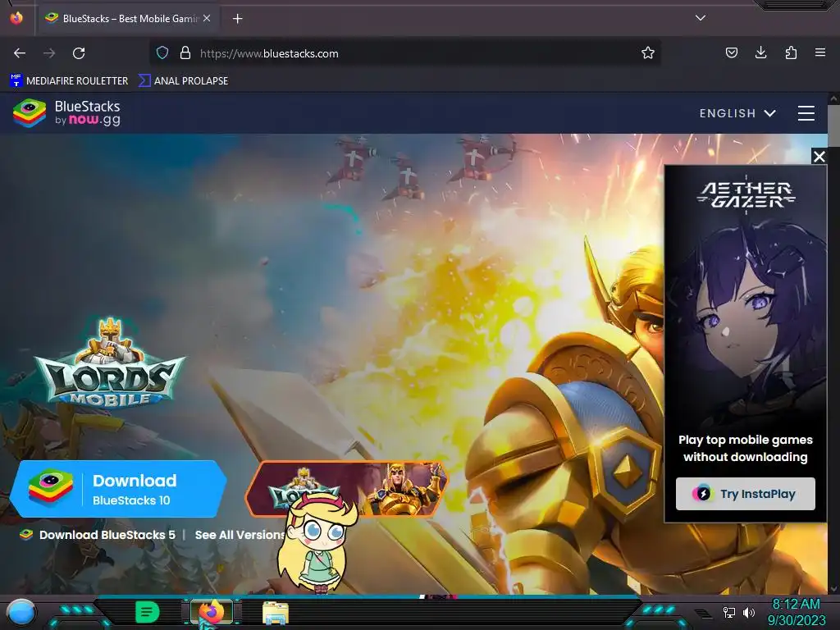Open the Save to Pocket icon

point(731,52)
